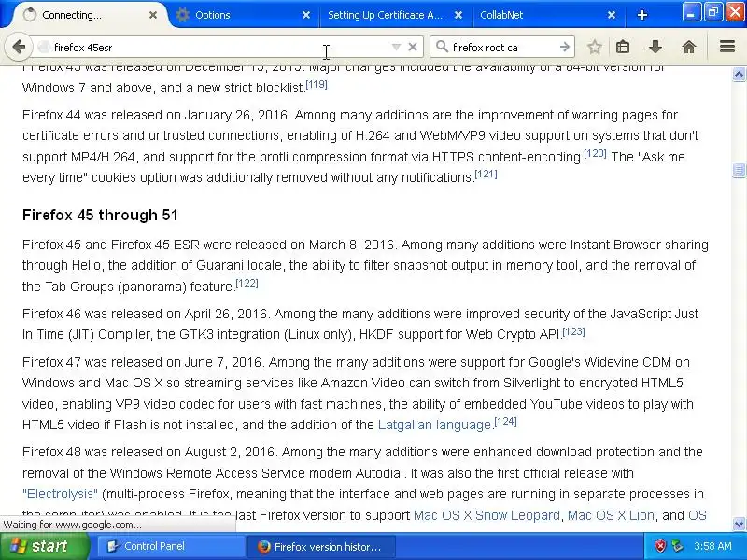Click the Firefox 45 through 51 heading
Viewport: 747px width, 560px height.
100,216
